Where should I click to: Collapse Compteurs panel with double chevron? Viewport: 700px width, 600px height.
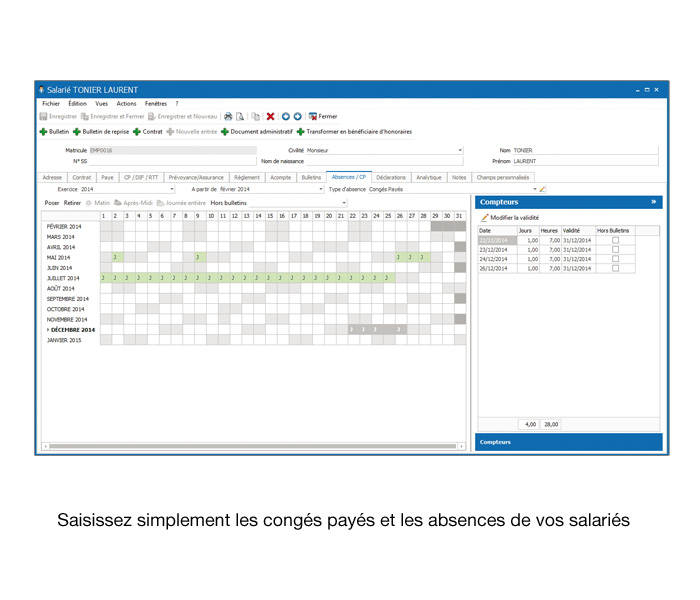[654, 202]
